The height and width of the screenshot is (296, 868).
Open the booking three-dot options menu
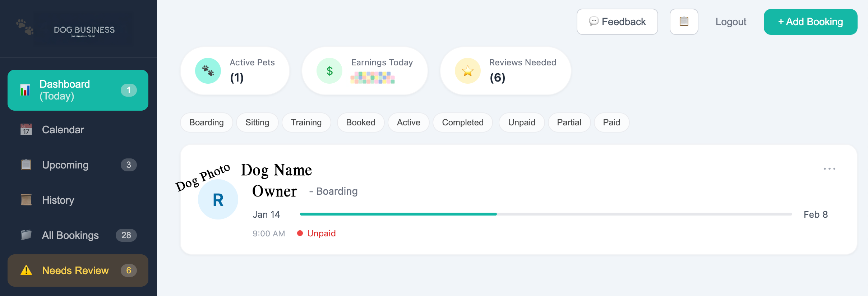coord(829,168)
